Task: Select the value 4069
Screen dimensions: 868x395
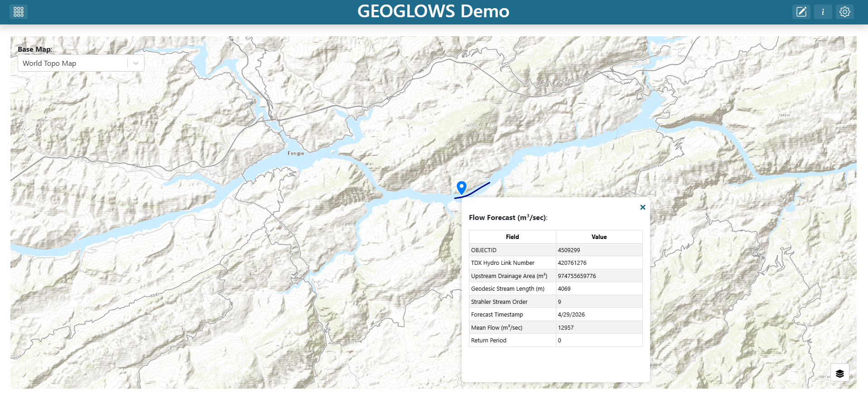Action: 599,289
